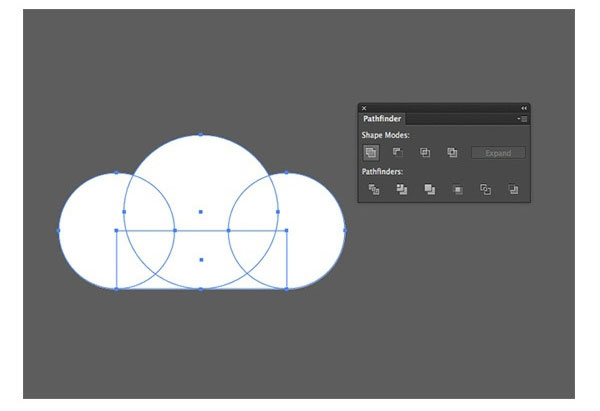Screen dimensions: 600x411
Task: Click the Minus Back pathfinder icon
Action: [513, 189]
